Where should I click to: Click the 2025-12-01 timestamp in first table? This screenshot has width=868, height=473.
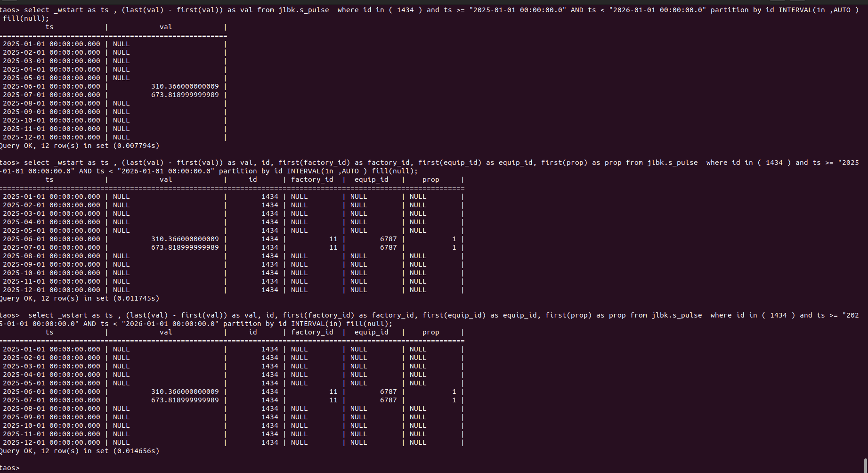coord(51,137)
